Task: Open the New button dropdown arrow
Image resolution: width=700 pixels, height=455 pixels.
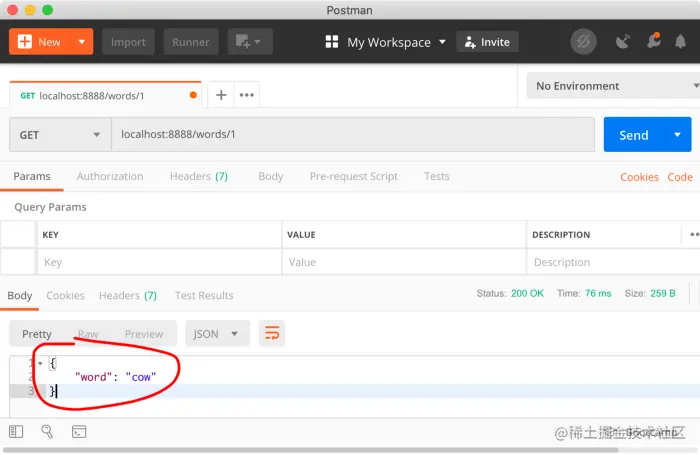Action: pos(82,42)
